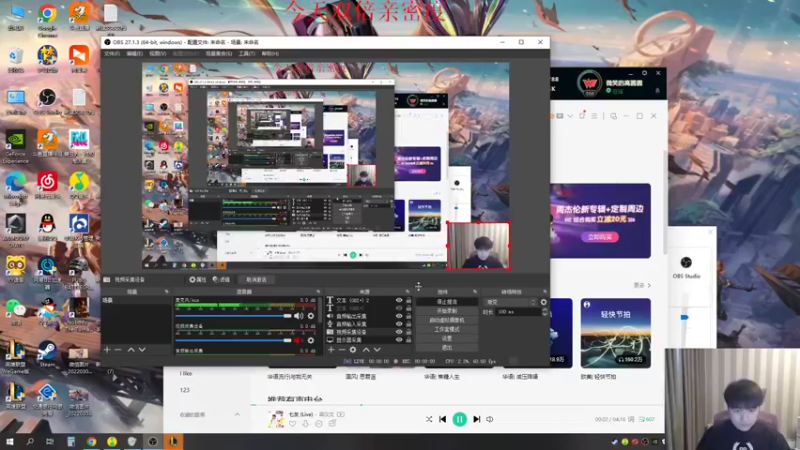The image size is (800, 450).
Task: Hide audio input capture source eye
Action: click(399, 324)
